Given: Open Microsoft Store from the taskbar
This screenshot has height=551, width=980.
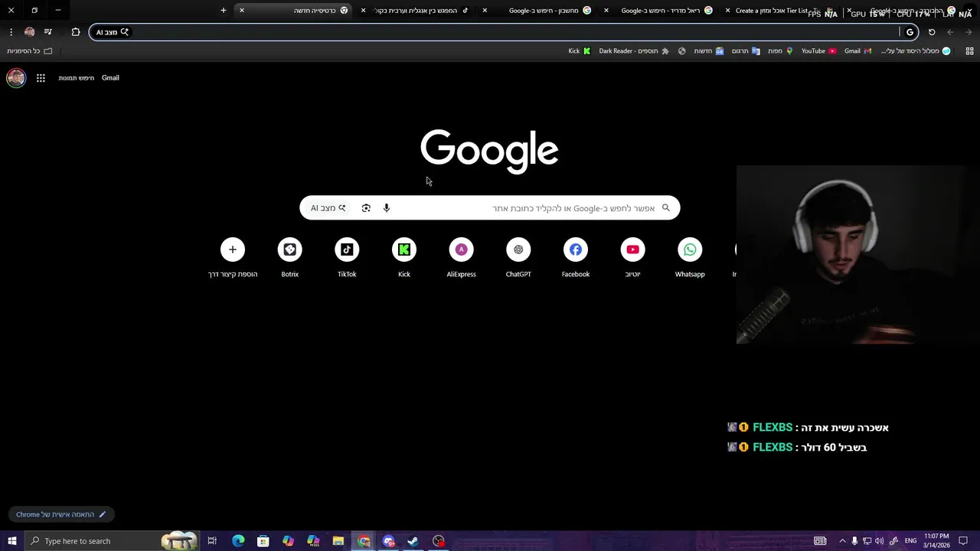Looking at the screenshot, I should pyautogui.click(x=263, y=541).
